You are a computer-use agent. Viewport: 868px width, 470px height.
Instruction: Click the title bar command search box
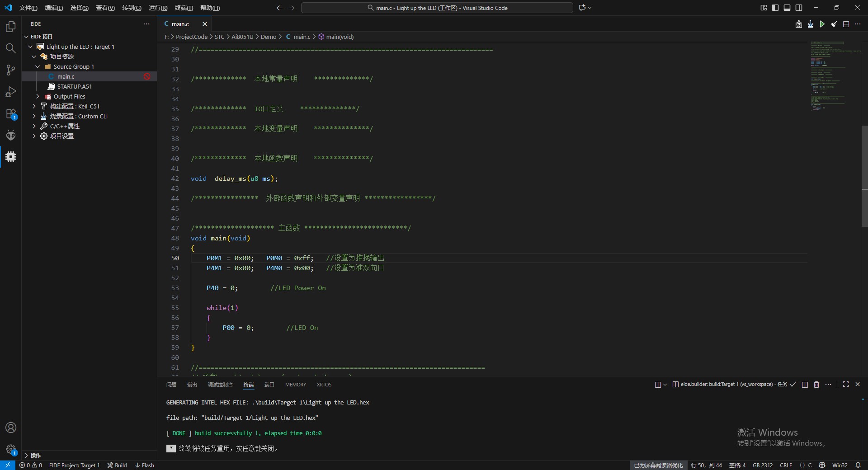pyautogui.click(x=437, y=8)
